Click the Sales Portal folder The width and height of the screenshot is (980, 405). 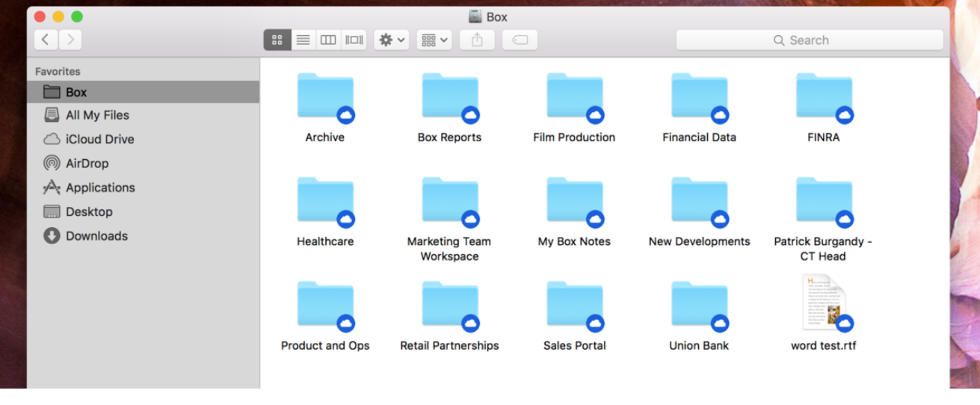click(574, 304)
